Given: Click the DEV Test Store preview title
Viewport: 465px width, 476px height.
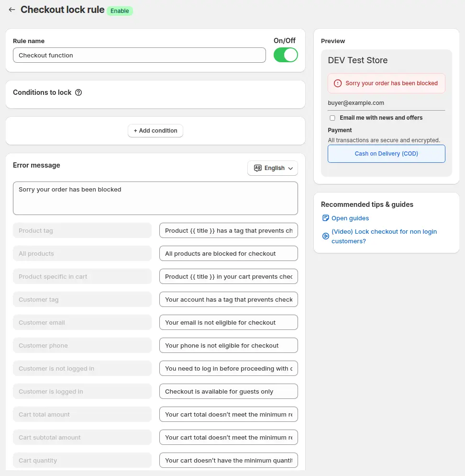Looking at the screenshot, I should [x=358, y=60].
